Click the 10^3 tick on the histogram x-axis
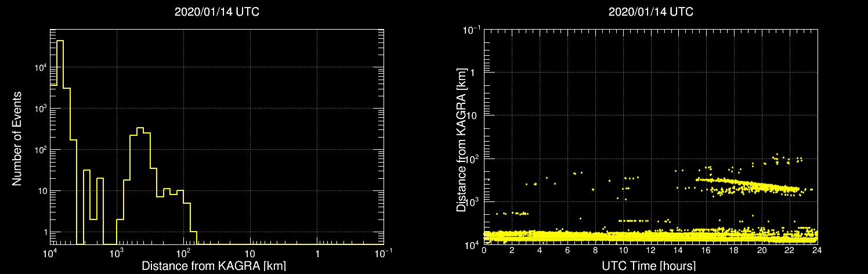This screenshot has height=274, width=868. pos(117,253)
